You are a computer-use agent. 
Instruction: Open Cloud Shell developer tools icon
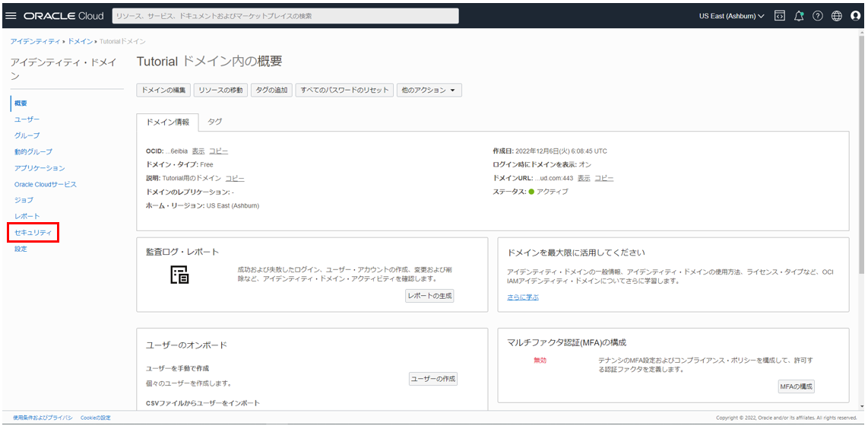[x=779, y=16]
